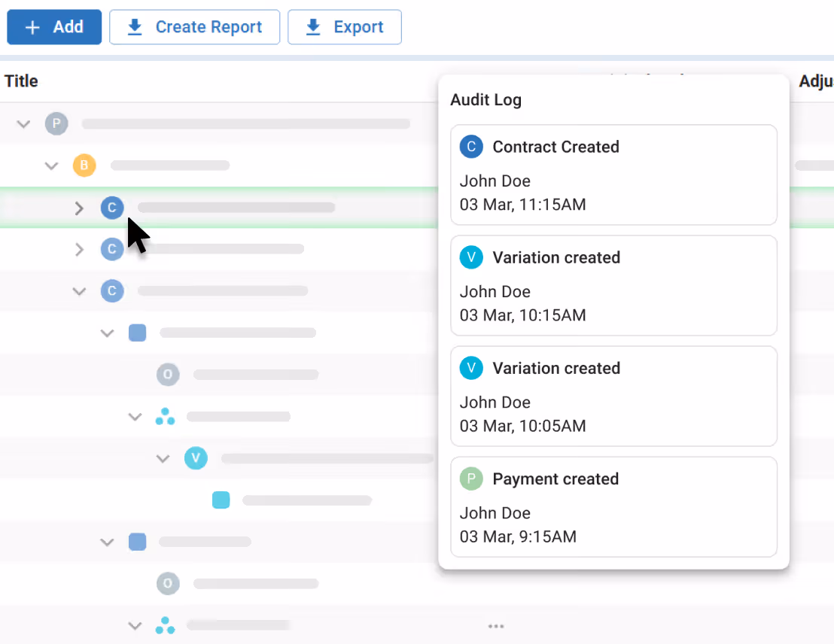This screenshot has width=834, height=644.
Task: Select the orange B budget icon
Action: [84, 166]
